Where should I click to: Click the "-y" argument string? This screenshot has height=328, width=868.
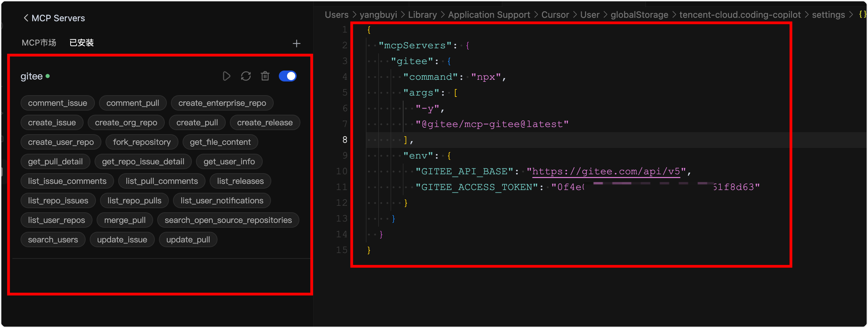(x=427, y=108)
